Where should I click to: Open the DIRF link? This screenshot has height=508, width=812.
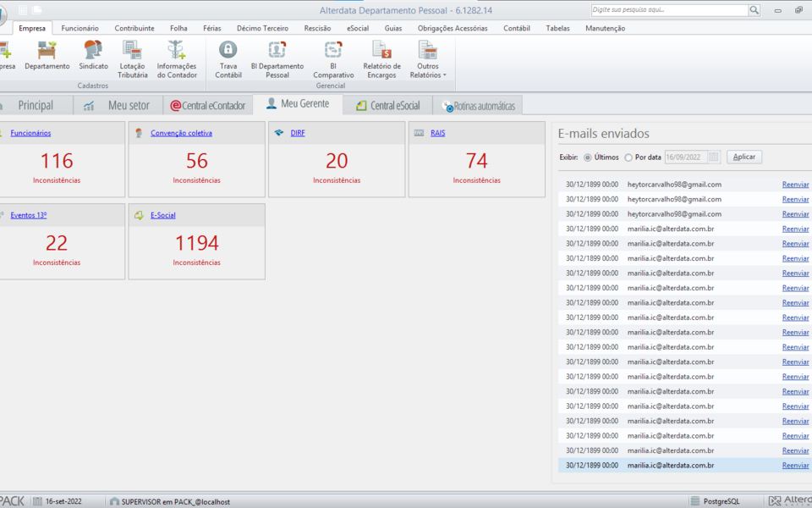[298, 133]
